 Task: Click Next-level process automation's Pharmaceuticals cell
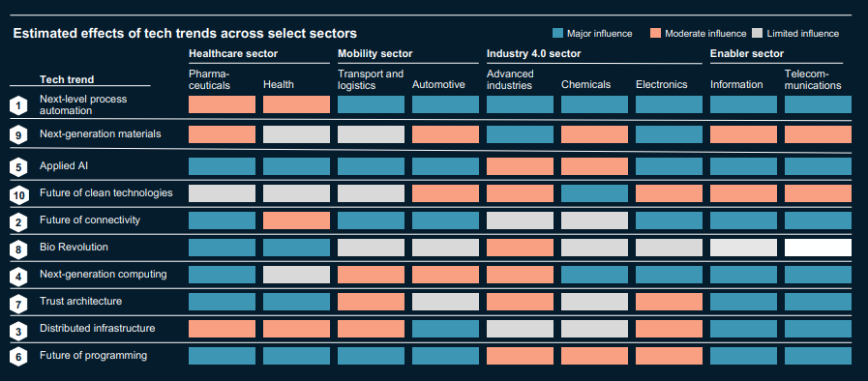click(222, 104)
